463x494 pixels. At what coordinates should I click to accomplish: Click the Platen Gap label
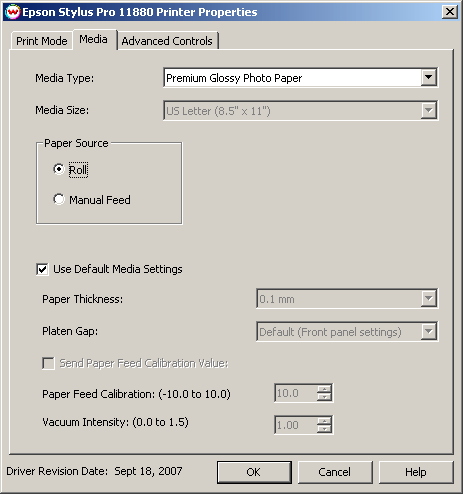pos(70,331)
